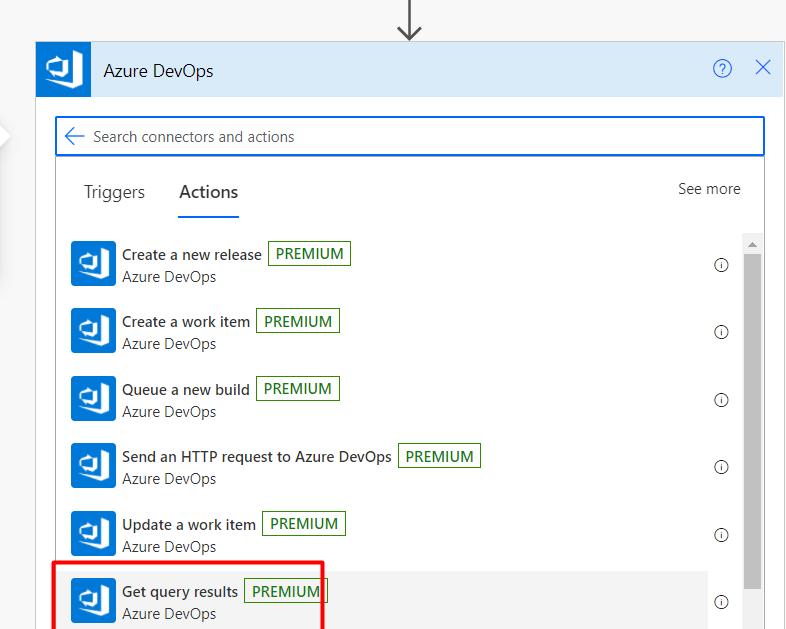This screenshot has height=629, width=786.
Task: Close the Azure DevOps connector panel
Action: [x=762, y=67]
